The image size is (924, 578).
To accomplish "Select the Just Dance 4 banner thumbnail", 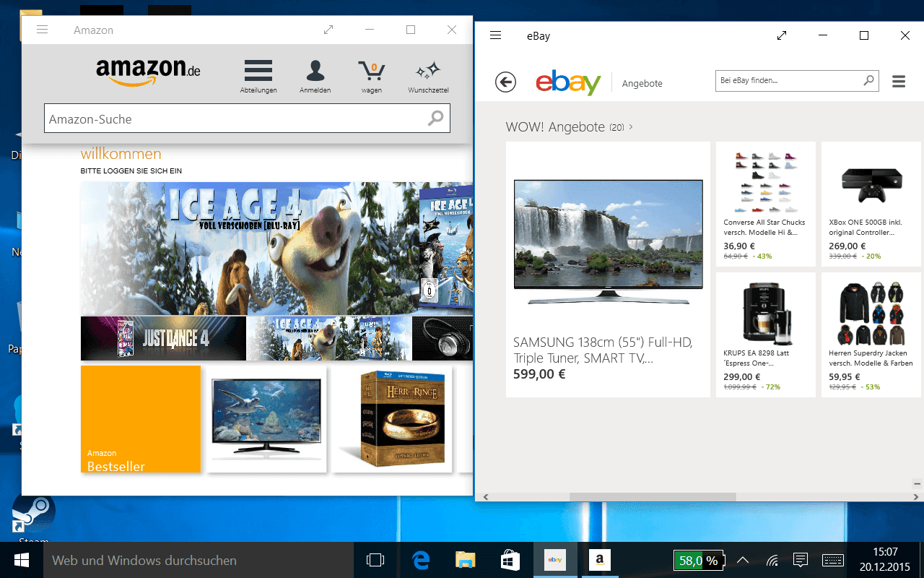I will [163, 338].
